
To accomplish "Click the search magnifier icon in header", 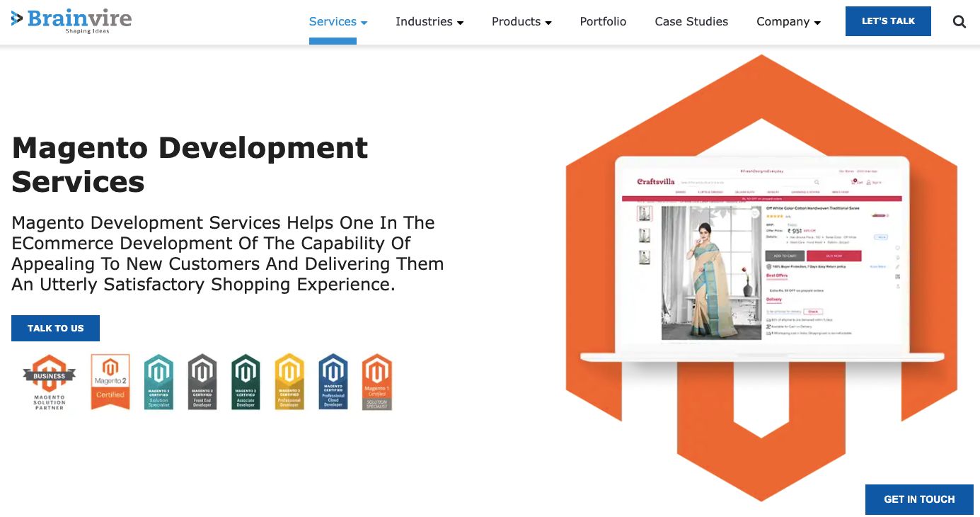I will (x=959, y=21).
